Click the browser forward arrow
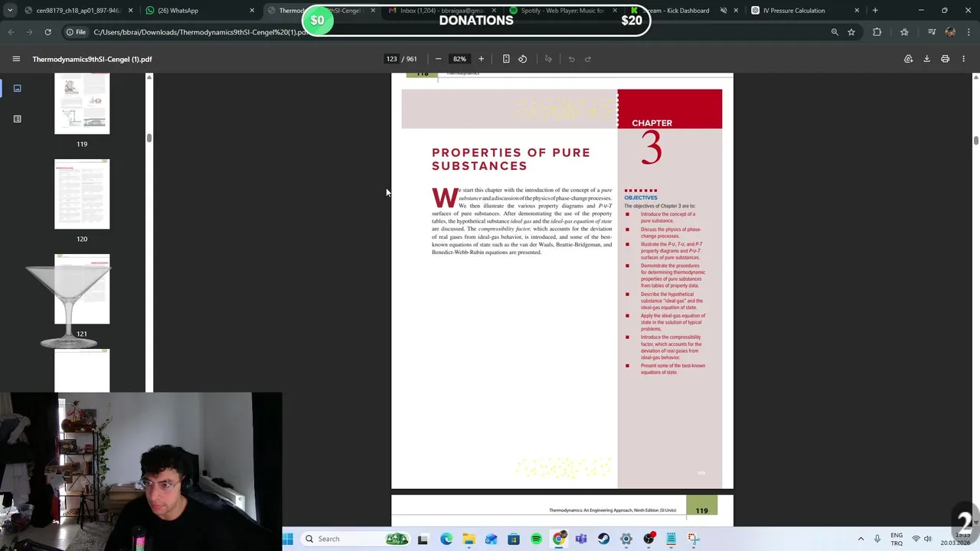Image resolution: width=980 pixels, height=551 pixels. [29, 32]
